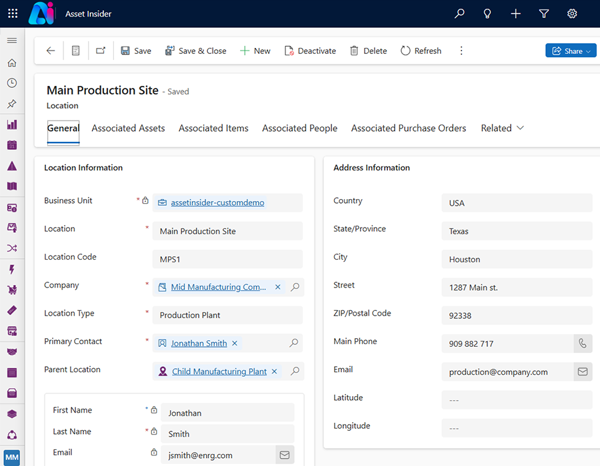Toggle the hamburger navigation menu
This screenshot has width=600, height=466.
[x=12, y=40]
